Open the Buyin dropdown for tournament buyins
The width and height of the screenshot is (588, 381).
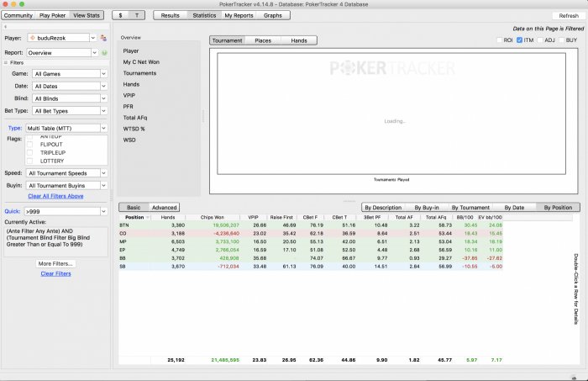tap(103, 186)
